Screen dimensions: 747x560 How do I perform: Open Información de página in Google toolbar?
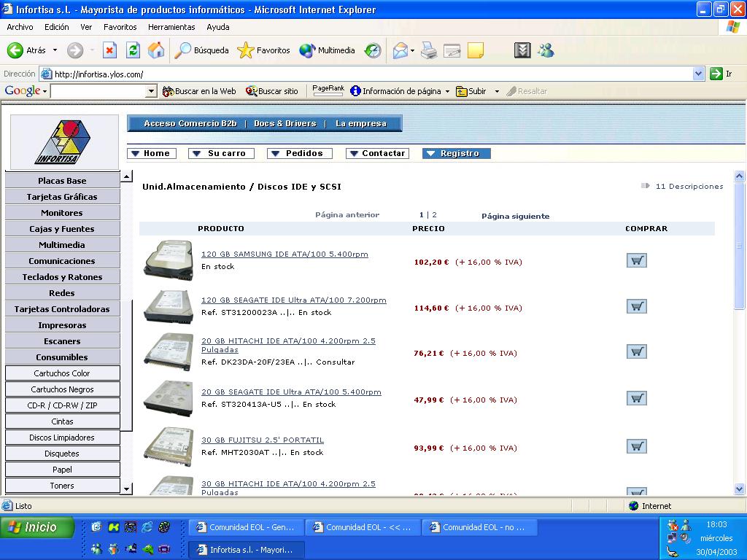tap(395, 91)
